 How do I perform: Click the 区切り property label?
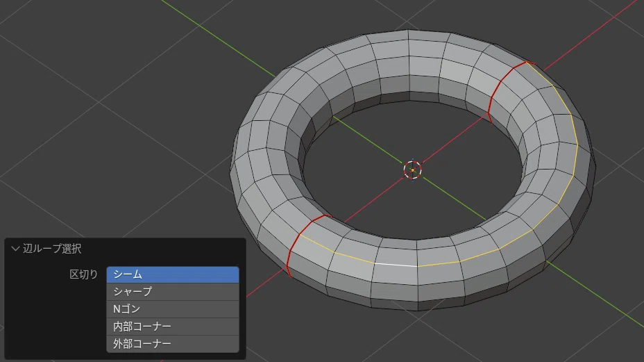[x=84, y=274]
